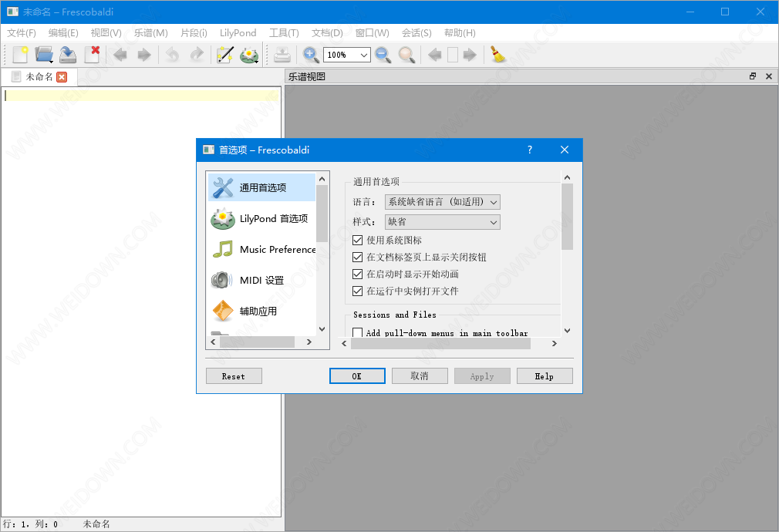Open the 会话(S) menu

point(416,33)
